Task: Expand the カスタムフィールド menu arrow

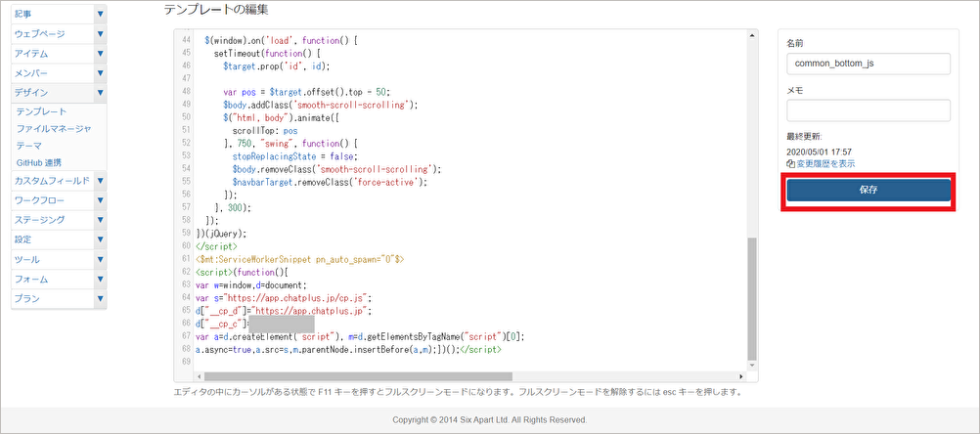Action: point(100,181)
